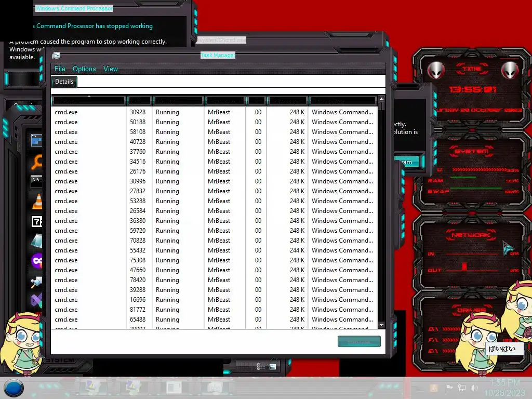The width and height of the screenshot is (532, 399).
Task: Select cmd.exe process with PID 36380
Action: pyautogui.click(x=215, y=220)
